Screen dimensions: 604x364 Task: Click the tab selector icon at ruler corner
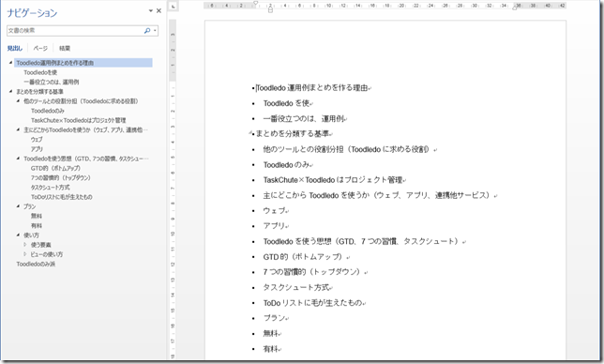click(x=173, y=7)
